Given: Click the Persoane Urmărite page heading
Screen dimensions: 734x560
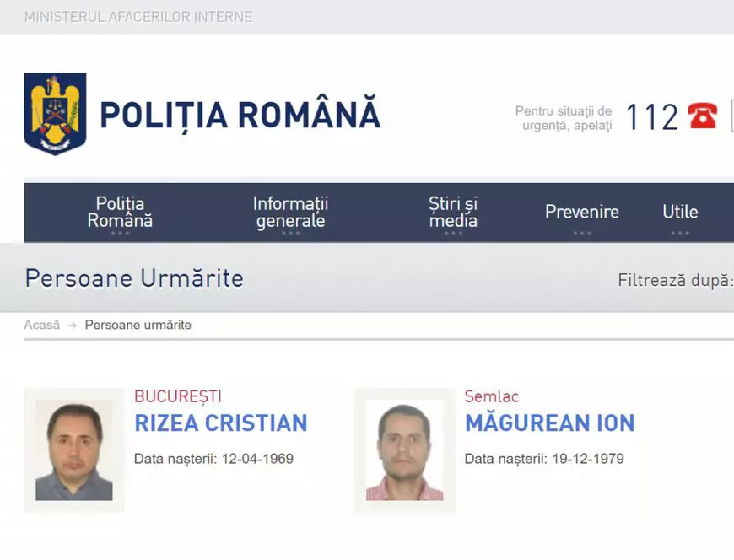Looking at the screenshot, I should (134, 278).
